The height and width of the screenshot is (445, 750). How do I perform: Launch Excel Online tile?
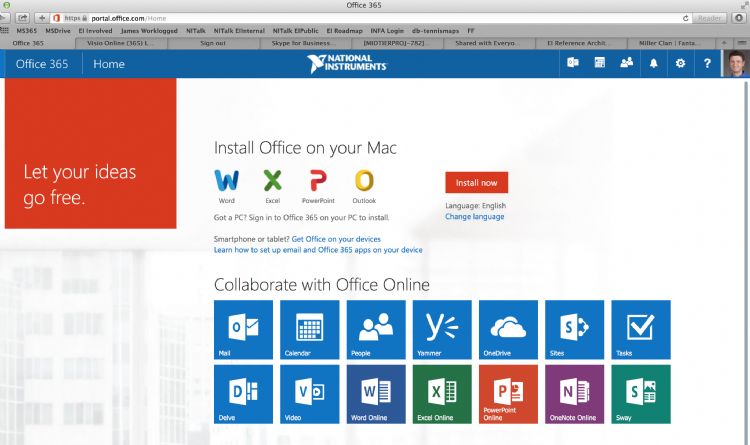pos(442,394)
